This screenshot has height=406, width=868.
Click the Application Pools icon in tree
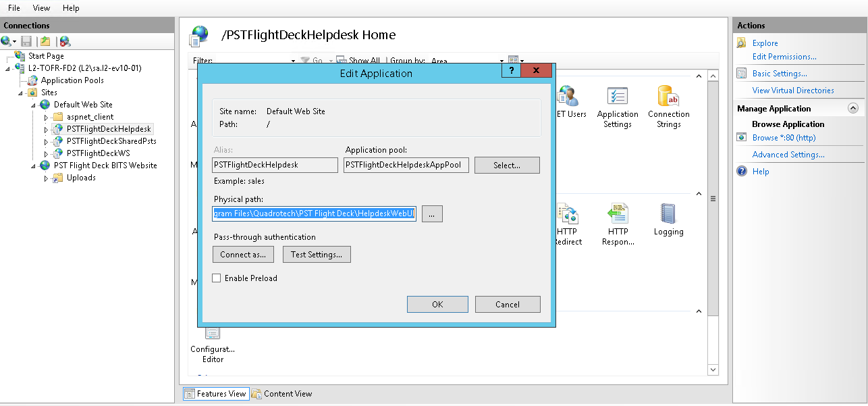pos(32,80)
